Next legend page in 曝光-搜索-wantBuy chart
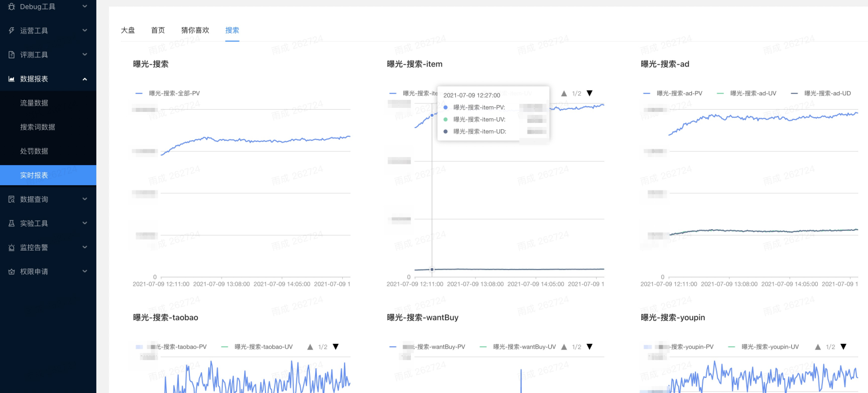868x393 pixels. [589, 347]
